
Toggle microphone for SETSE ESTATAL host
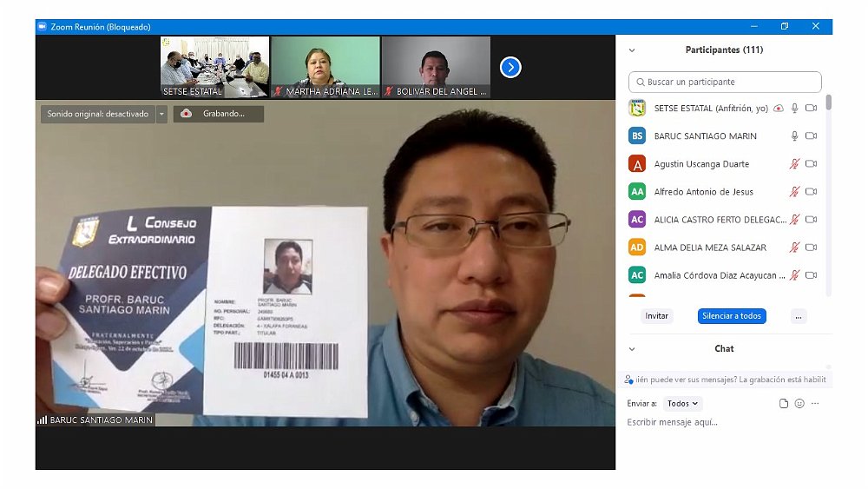(794, 109)
